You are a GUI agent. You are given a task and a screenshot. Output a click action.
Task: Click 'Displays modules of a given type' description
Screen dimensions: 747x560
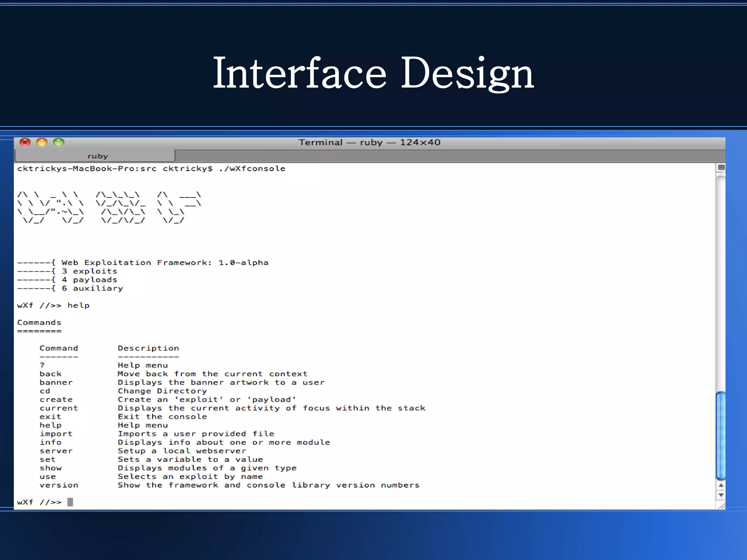(207, 468)
